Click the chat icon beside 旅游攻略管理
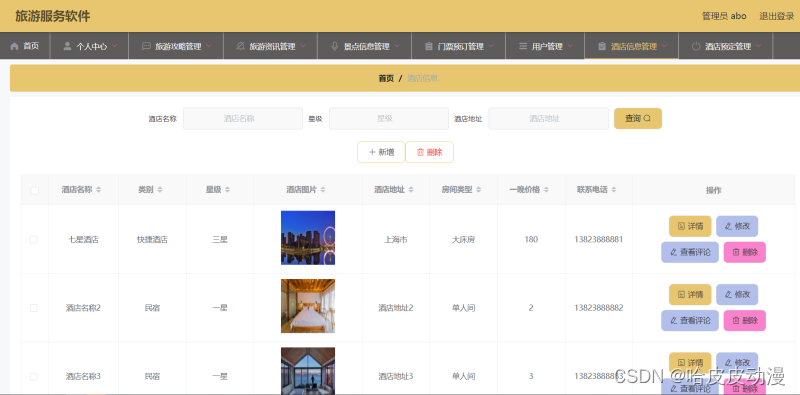800x395 pixels. 146,46
